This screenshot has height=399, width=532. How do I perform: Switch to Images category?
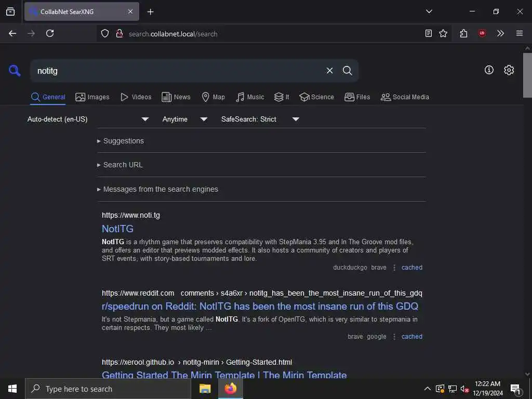click(92, 97)
